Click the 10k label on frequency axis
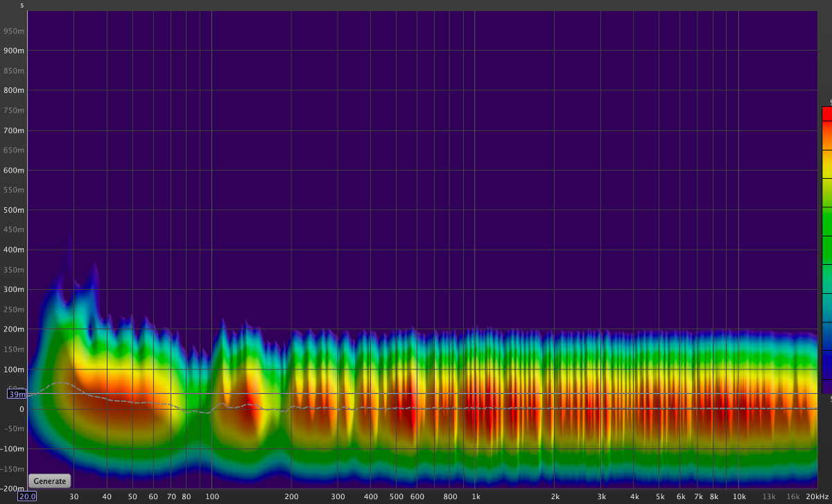 pyautogui.click(x=740, y=496)
